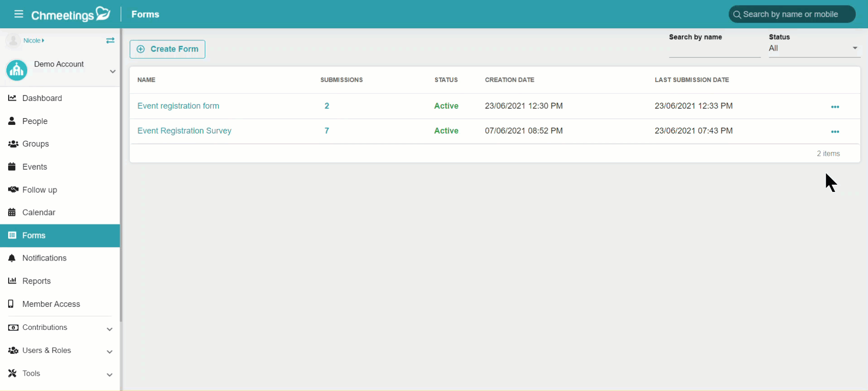Viewport: 868px width, 391px height.
Task: Open the Events page
Action: tap(60, 167)
